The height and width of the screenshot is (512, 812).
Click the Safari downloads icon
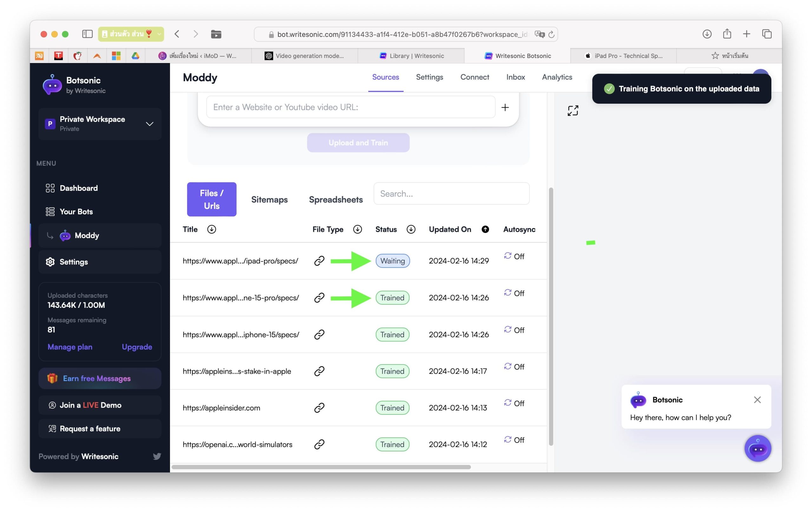(x=707, y=34)
